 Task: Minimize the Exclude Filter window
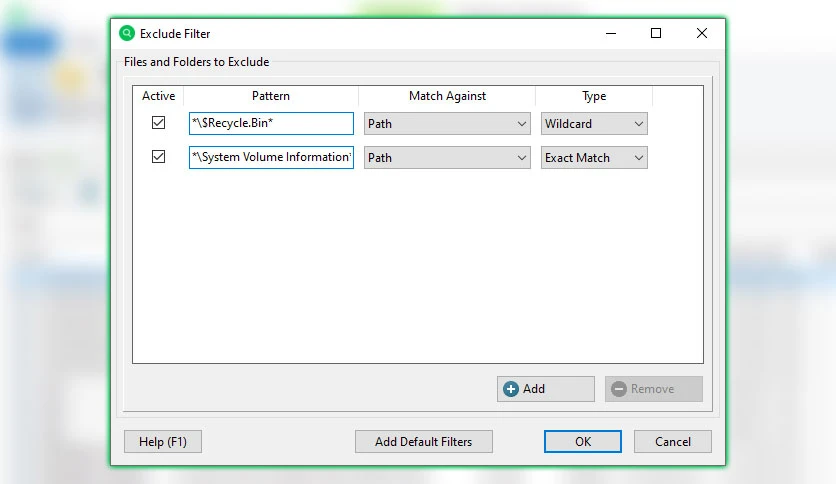(x=611, y=34)
